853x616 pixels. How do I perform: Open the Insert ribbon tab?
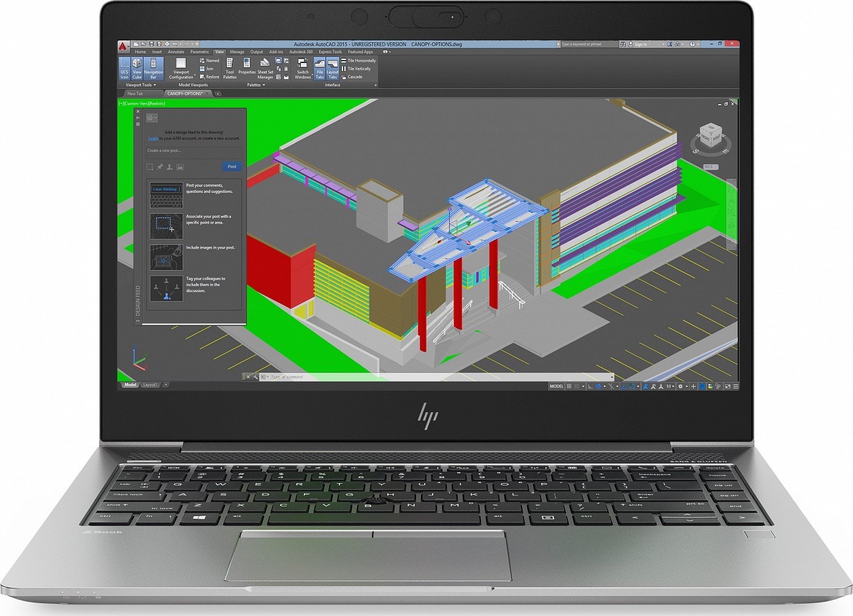[157, 52]
